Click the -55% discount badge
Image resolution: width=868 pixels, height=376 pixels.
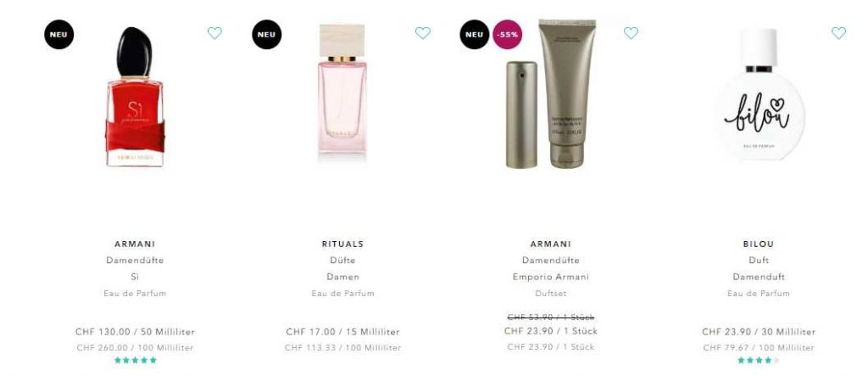point(508,35)
